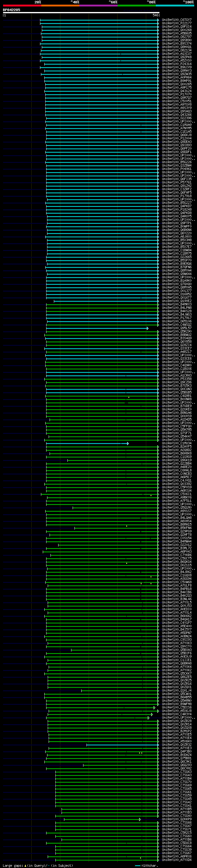This screenshot has height=868, width=197.
Task: Select the UniRef100_B4MRX3 label
Action: 177,304
